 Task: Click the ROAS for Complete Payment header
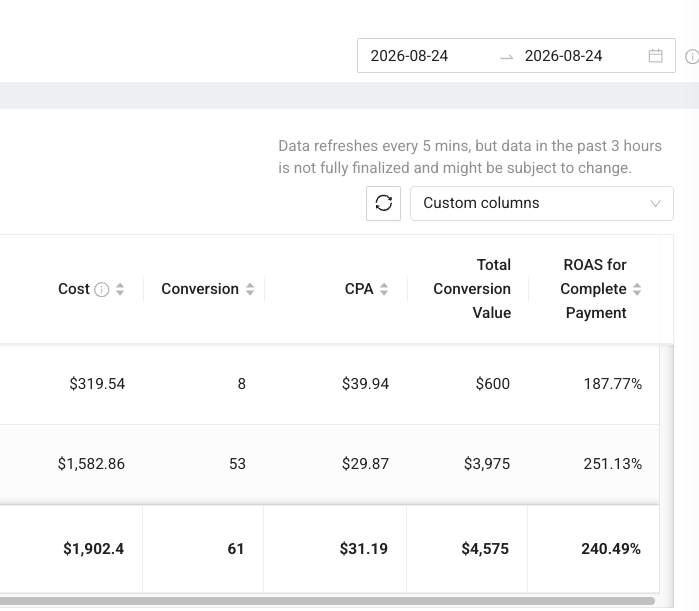[593, 289]
